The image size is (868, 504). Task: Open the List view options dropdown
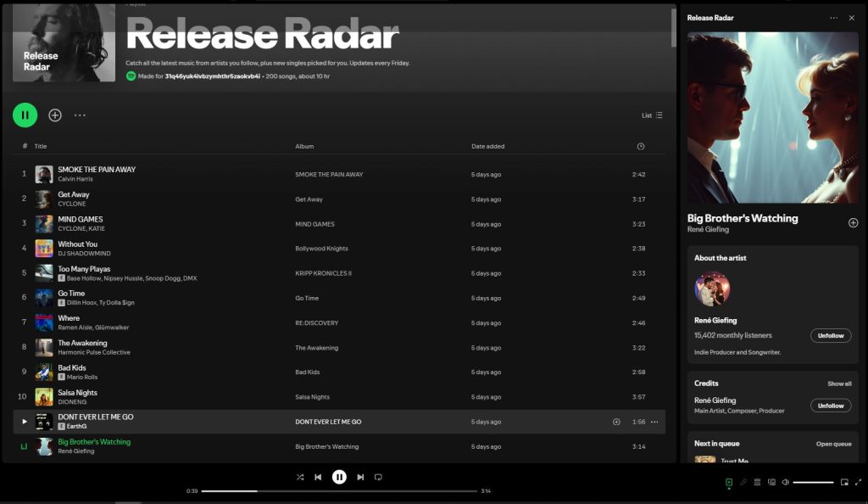pyautogui.click(x=652, y=115)
